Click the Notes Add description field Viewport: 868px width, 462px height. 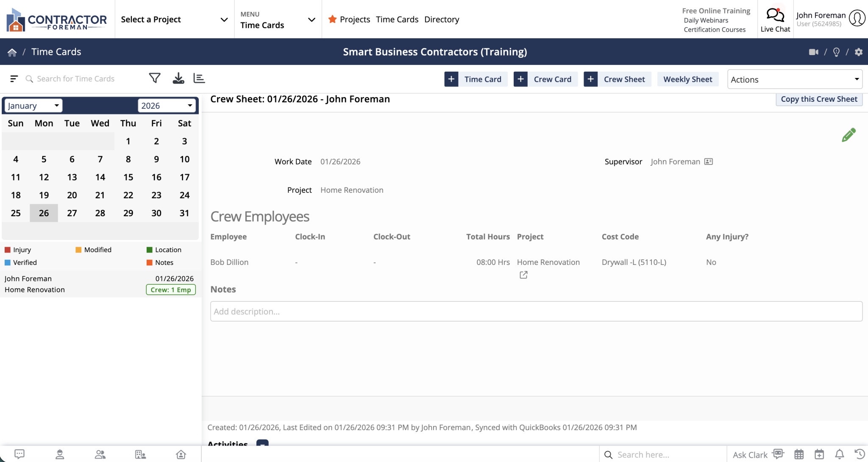pyautogui.click(x=536, y=312)
